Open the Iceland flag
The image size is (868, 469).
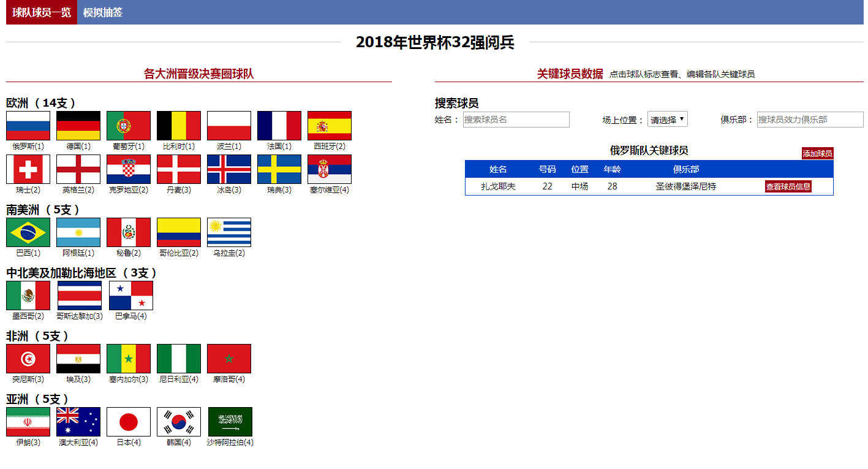[229, 169]
